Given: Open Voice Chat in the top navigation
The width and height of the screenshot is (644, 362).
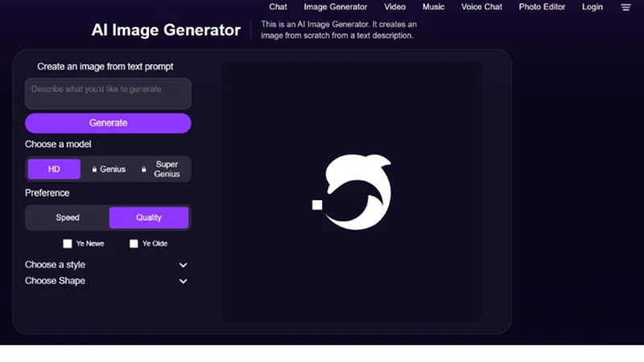Looking at the screenshot, I should [481, 7].
